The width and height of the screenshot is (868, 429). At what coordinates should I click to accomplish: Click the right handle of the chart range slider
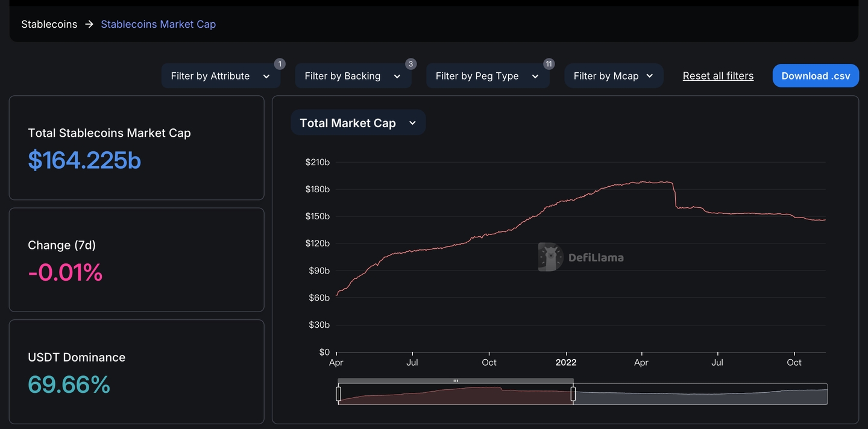[x=573, y=394]
